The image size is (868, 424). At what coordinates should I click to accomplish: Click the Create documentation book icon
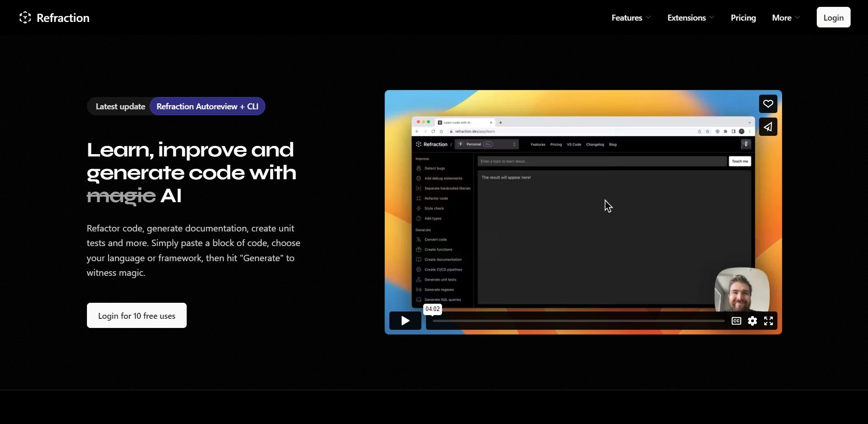pyautogui.click(x=419, y=259)
